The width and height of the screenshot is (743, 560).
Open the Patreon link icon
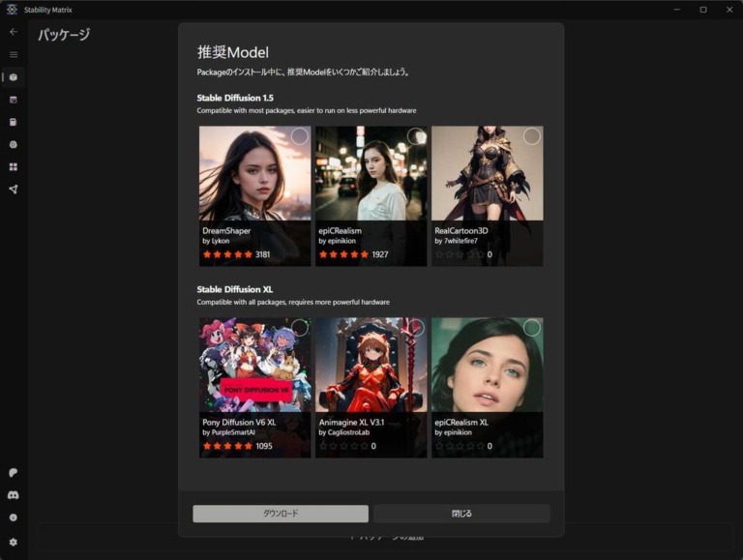pos(14,473)
